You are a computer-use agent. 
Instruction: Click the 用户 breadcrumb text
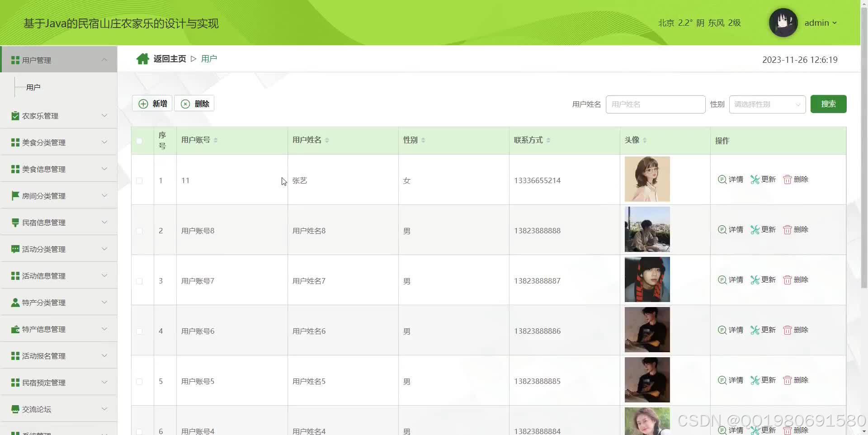click(209, 59)
